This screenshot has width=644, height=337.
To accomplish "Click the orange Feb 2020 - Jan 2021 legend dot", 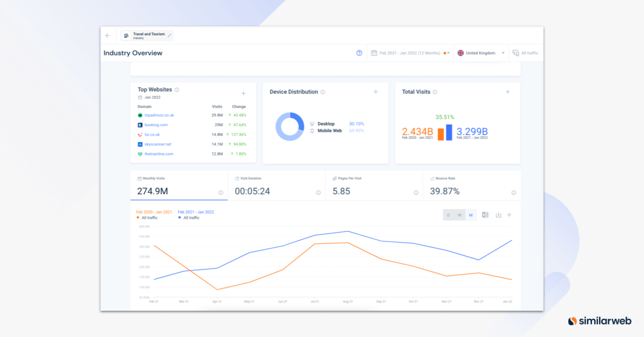I will [x=138, y=218].
